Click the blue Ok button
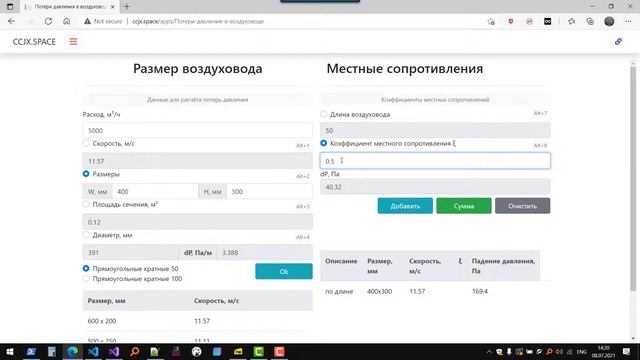 pos(284,271)
